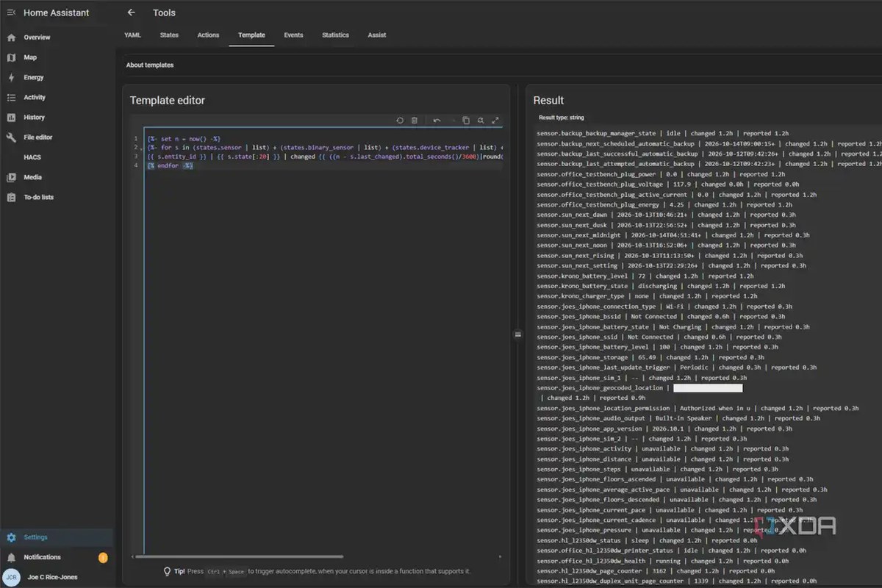
Task: Open the Map page in sidebar
Action: click(57, 57)
